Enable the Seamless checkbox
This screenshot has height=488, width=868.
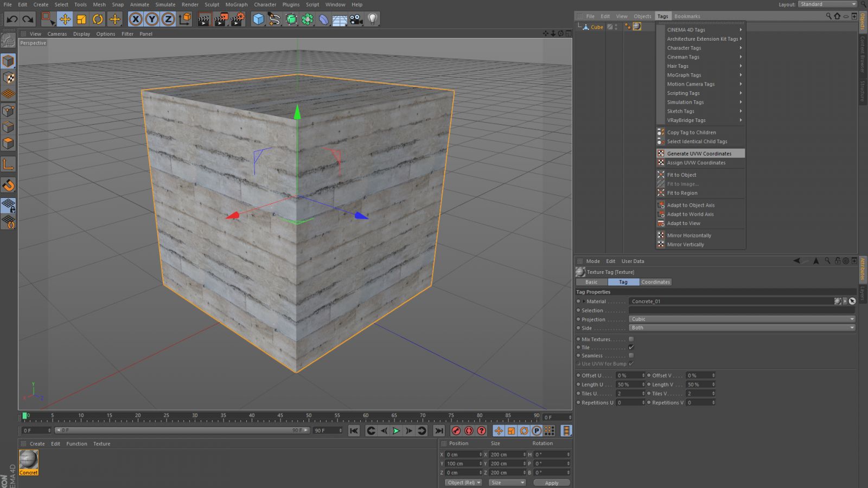631,356
